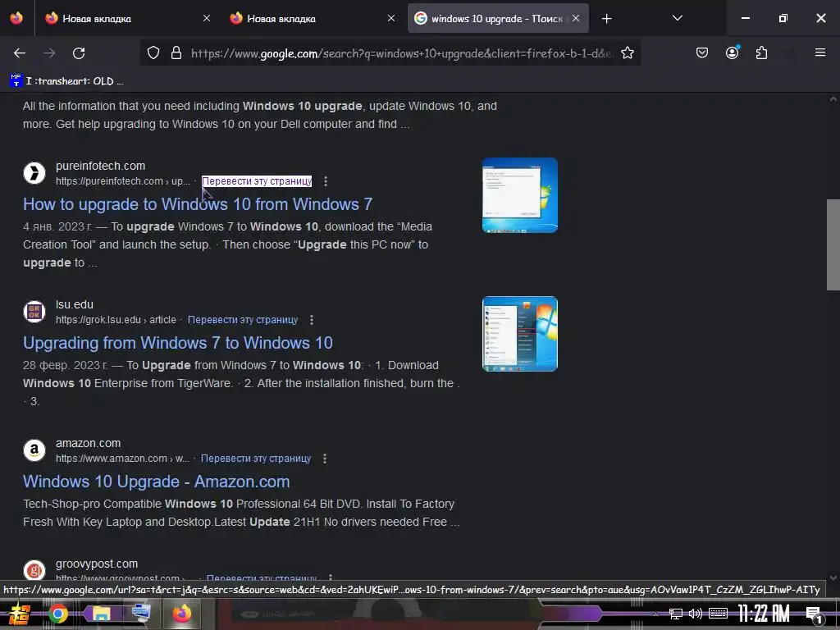
Task: Click the scrollbar up arrow
Action: pos(833,99)
